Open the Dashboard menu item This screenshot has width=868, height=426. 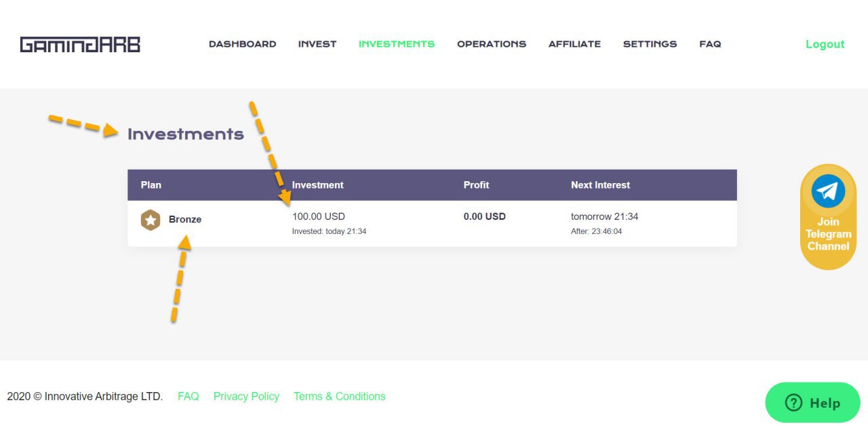coord(242,44)
